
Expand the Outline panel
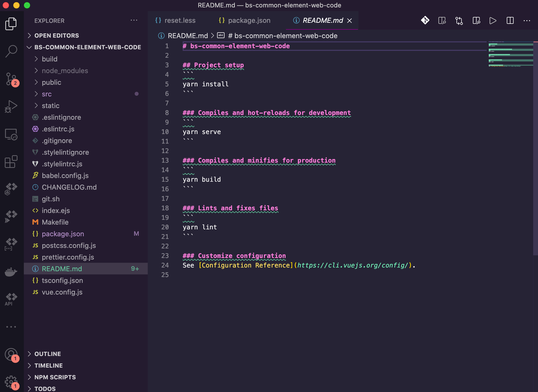click(x=86, y=354)
